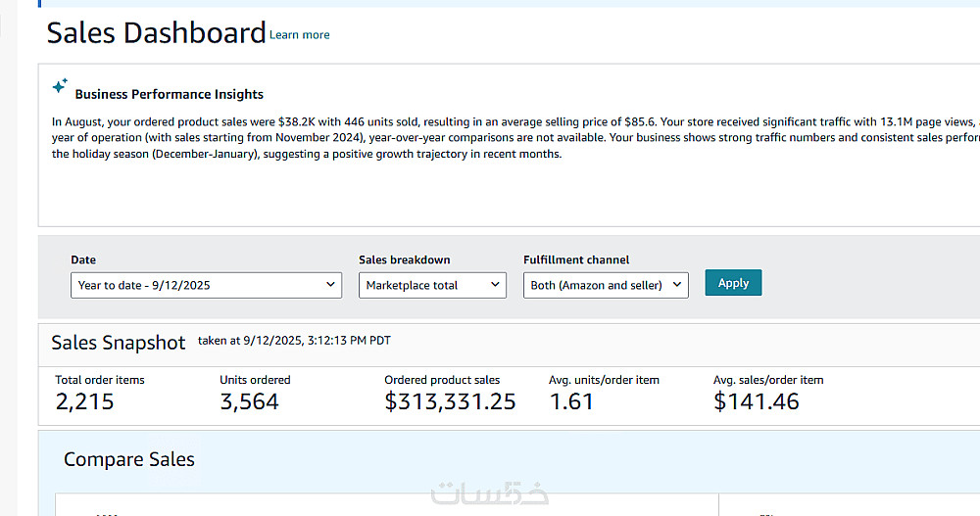Open the Learn more link

coord(299,35)
